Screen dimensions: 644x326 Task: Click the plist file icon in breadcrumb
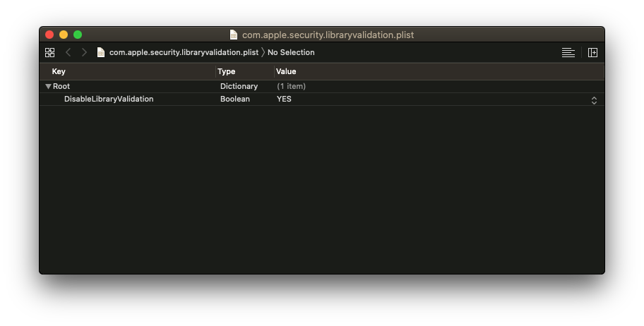(x=100, y=52)
